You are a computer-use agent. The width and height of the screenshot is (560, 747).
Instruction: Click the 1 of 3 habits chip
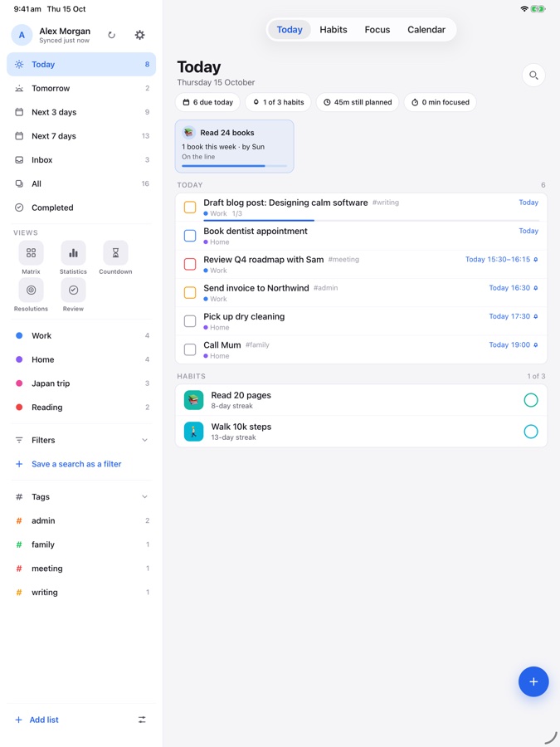tap(278, 102)
